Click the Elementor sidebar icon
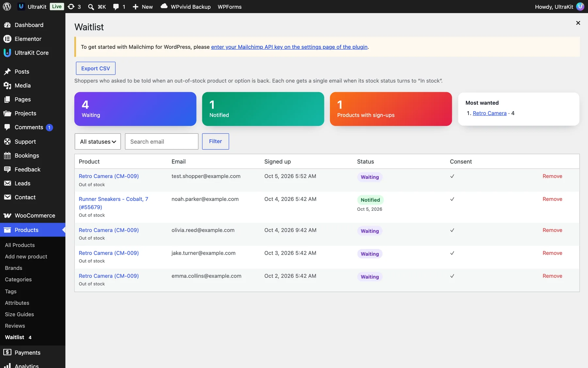 click(x=7, y=39)
